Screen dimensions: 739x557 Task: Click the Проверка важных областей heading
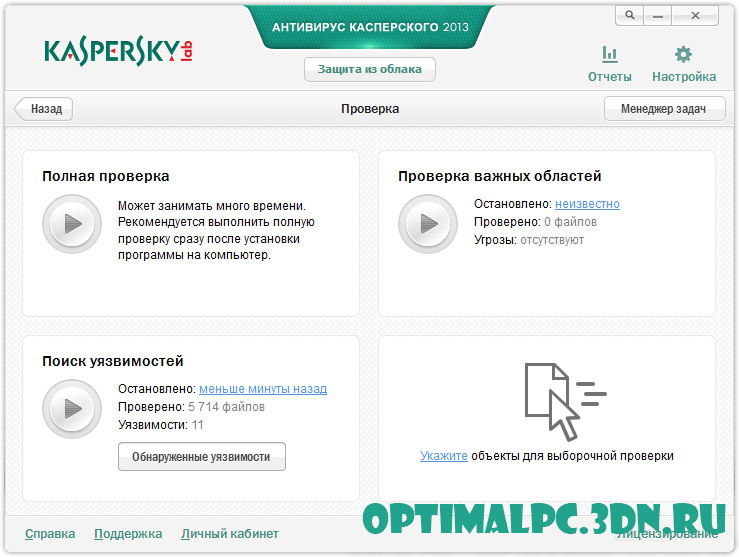[500, 176]
